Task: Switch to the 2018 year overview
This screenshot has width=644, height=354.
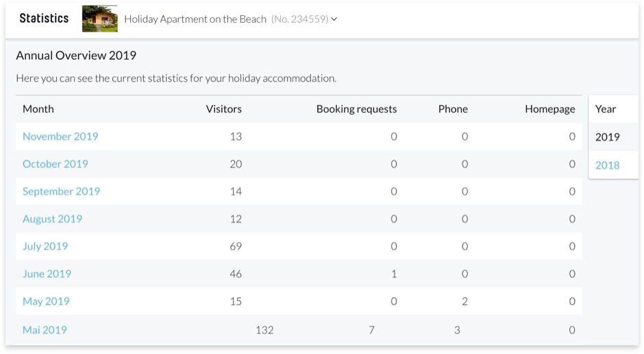Action: [x=607, y=165]
